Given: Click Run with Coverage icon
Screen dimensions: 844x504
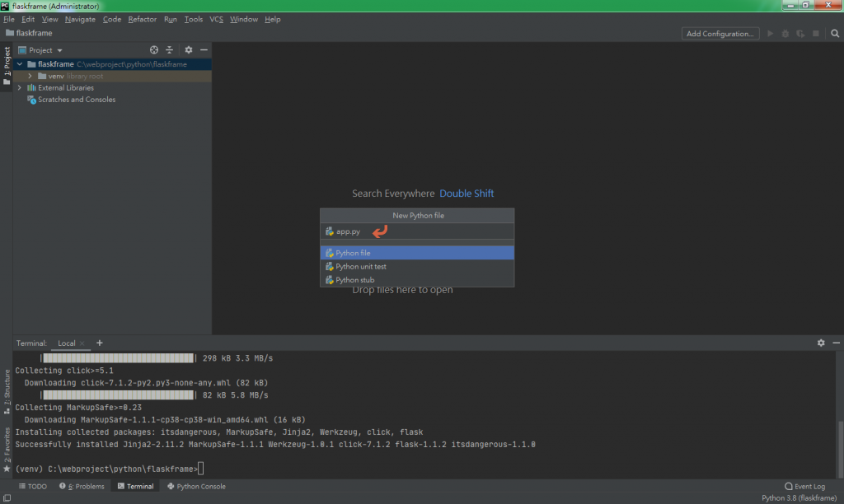Looking at the screenshot, I should click(x=800, y=33).
